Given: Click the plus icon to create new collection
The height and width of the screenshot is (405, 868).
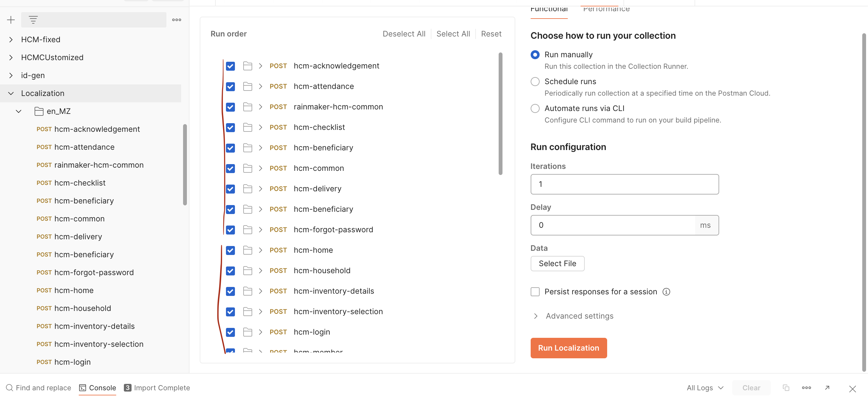Looking at the screenshot, I should point(11,20).
